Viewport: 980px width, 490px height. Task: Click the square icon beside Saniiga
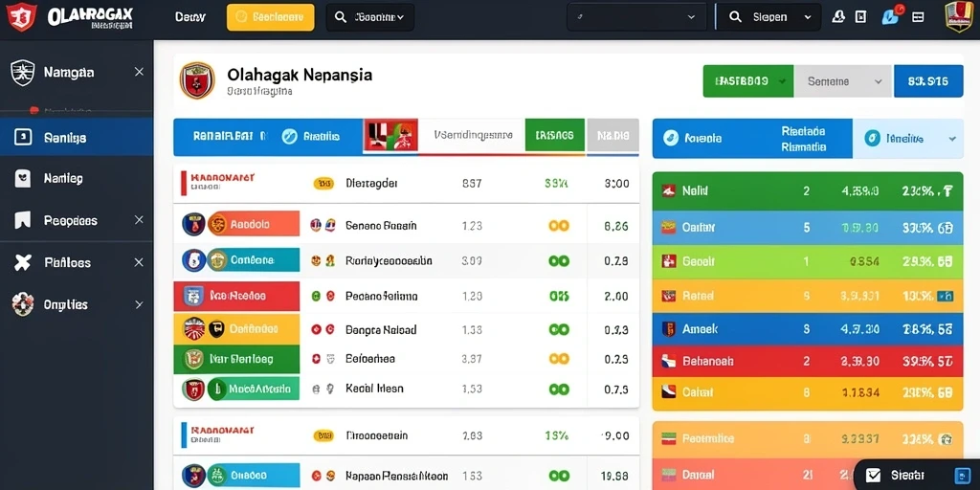click(23, 137)
